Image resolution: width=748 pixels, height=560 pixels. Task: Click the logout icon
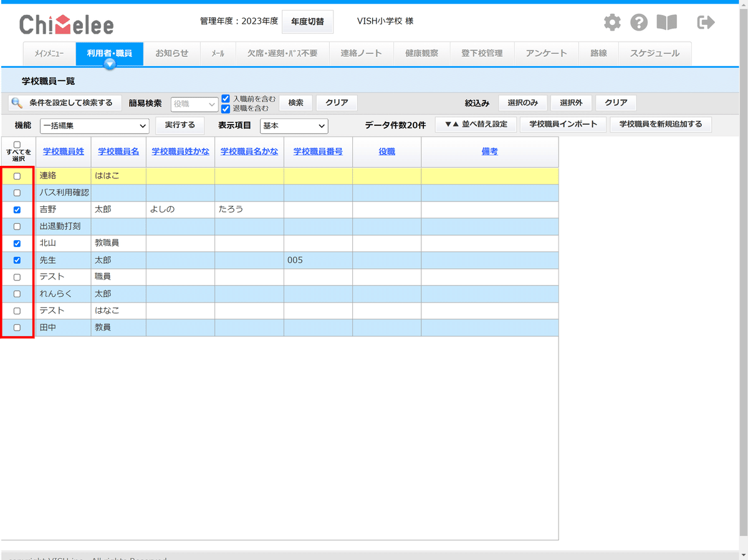click(x=706, y=23)
